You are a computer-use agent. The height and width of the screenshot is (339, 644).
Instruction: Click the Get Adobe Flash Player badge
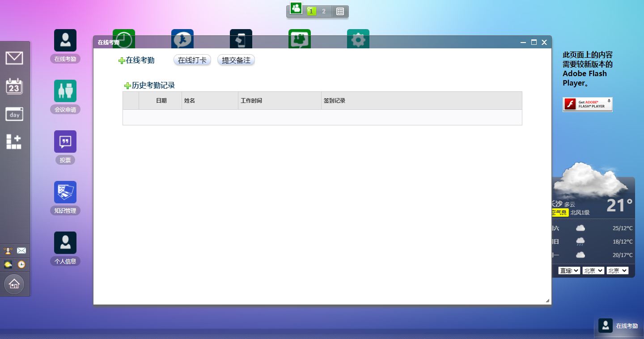(587, 104)
